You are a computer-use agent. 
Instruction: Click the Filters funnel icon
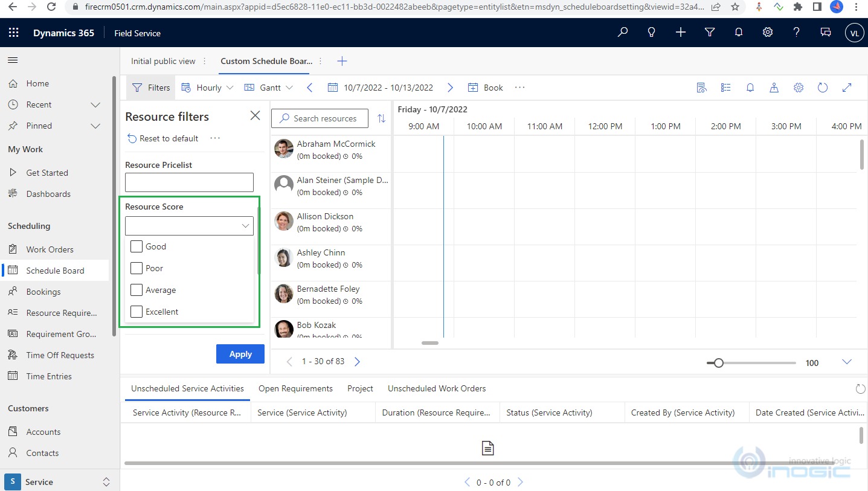pos(150,87)
